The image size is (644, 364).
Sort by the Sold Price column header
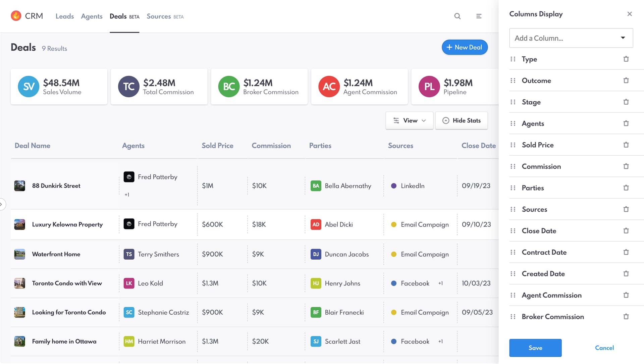[x=217, y=146]
